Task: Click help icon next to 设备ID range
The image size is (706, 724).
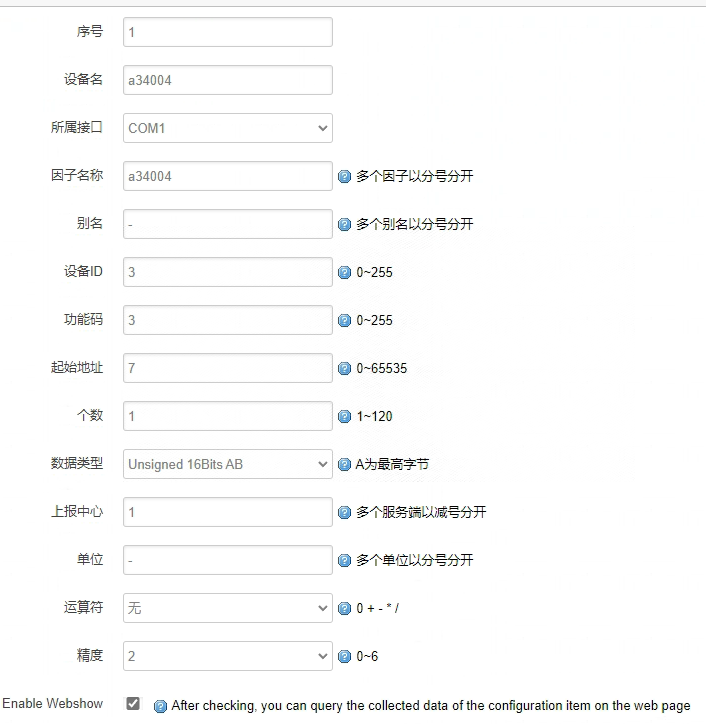Action: pos(345,273)
